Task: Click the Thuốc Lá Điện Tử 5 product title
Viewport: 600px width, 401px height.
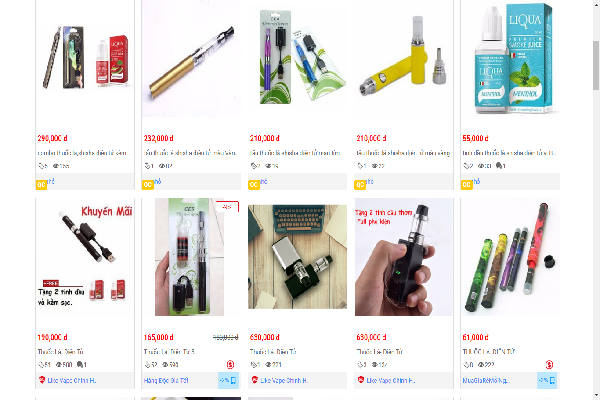Action: [169, 351]
